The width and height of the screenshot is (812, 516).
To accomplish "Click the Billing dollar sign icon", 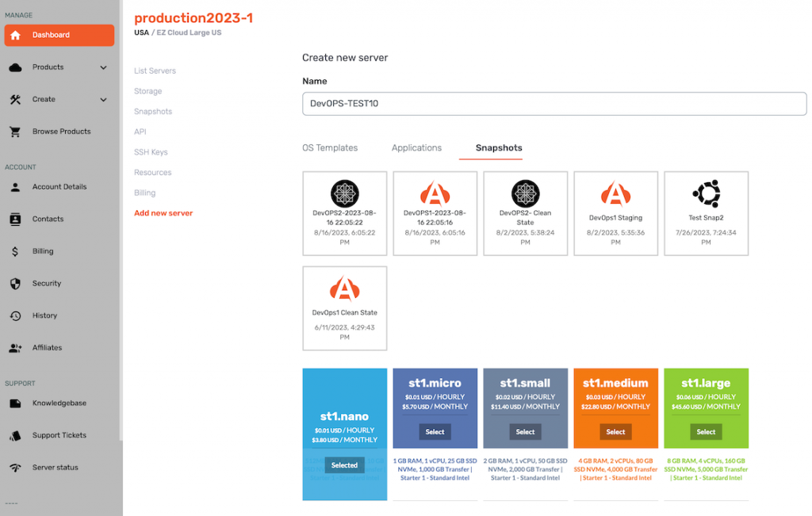I will click(15, 251).
